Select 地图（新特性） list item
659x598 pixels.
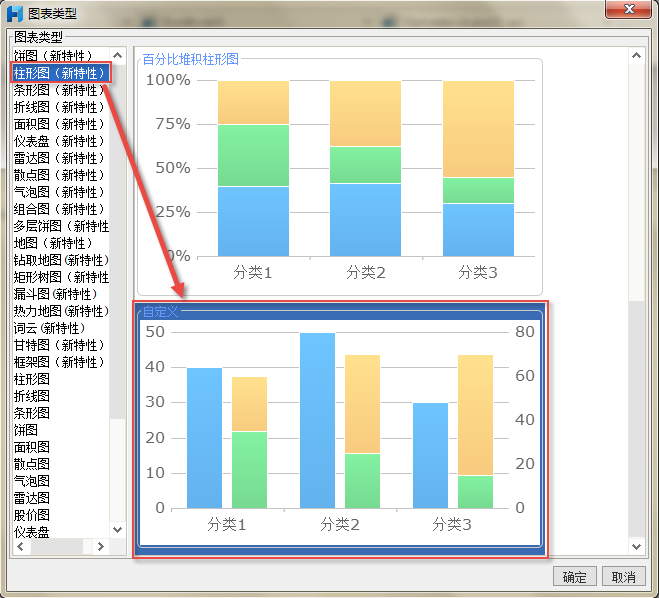point(53,243)
